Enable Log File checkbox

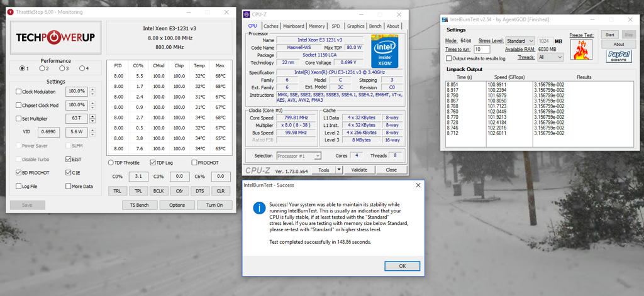coord(18,186)
